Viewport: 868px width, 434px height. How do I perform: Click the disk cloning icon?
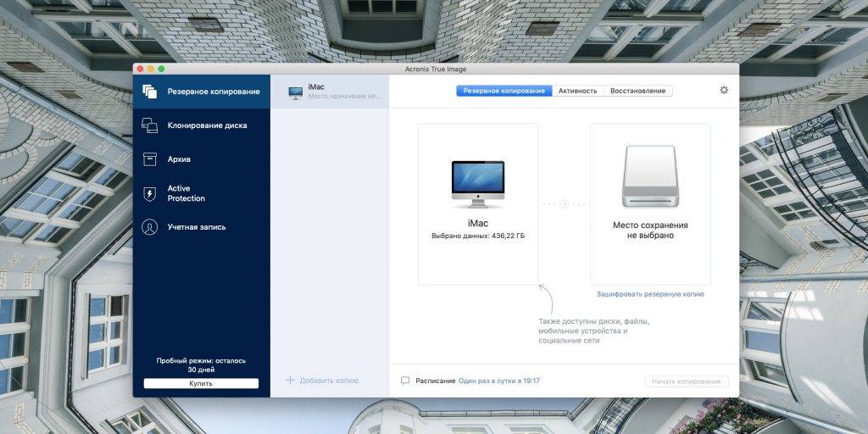coord(149,125)
